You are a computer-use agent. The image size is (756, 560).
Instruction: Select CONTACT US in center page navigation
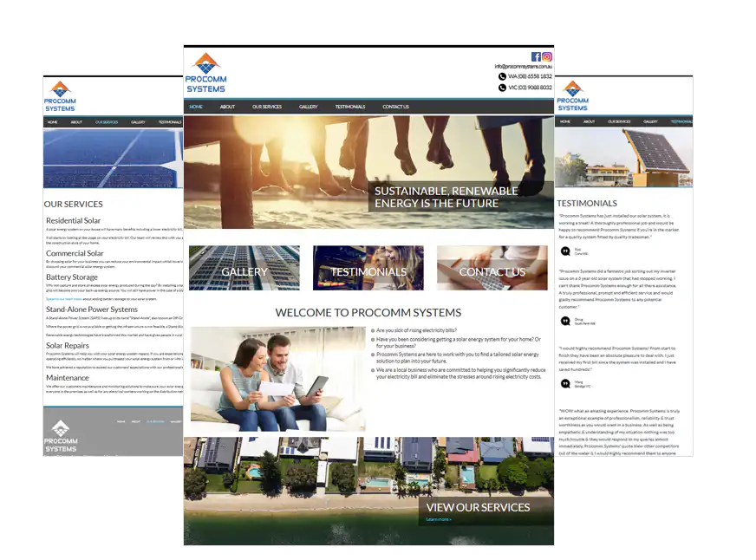click(396, 107)
